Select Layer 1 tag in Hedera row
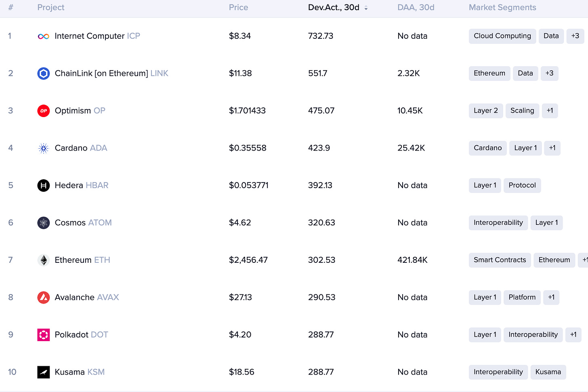The image size is (588, 392). point(485,185)
